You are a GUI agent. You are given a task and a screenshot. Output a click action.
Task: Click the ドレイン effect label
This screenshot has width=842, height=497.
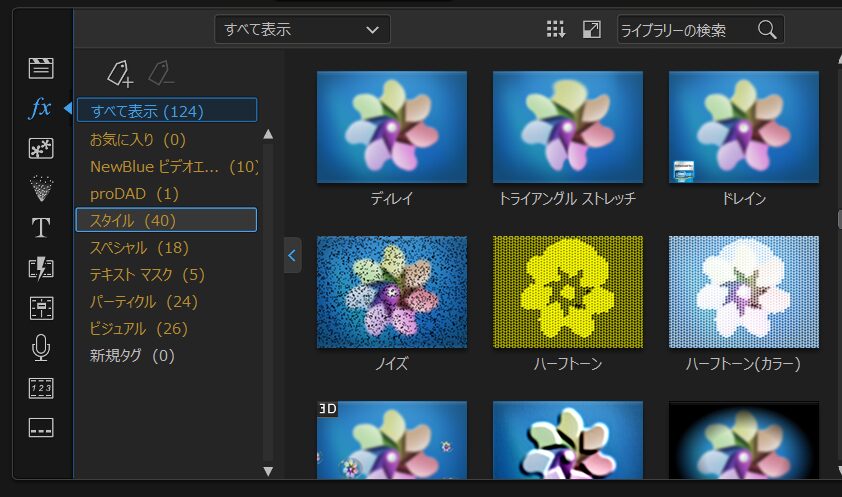tap(744, 199)
